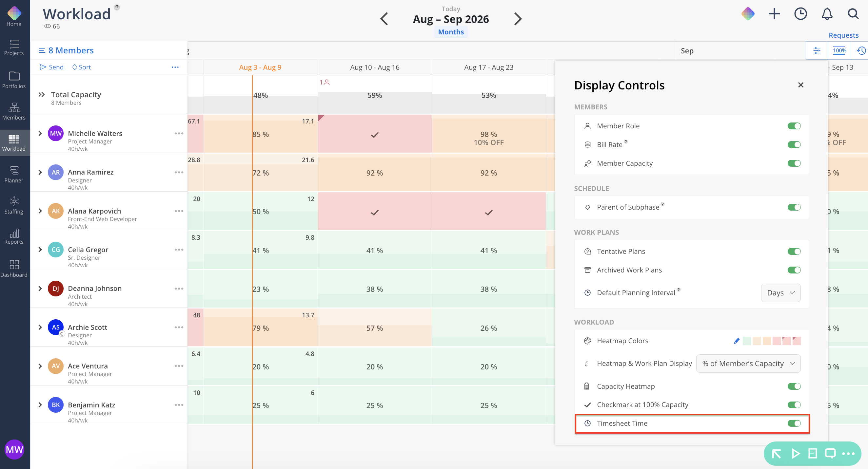868x469 pixels.
Task: Click the plus add icon in header
Action: [x=774, y=14]
